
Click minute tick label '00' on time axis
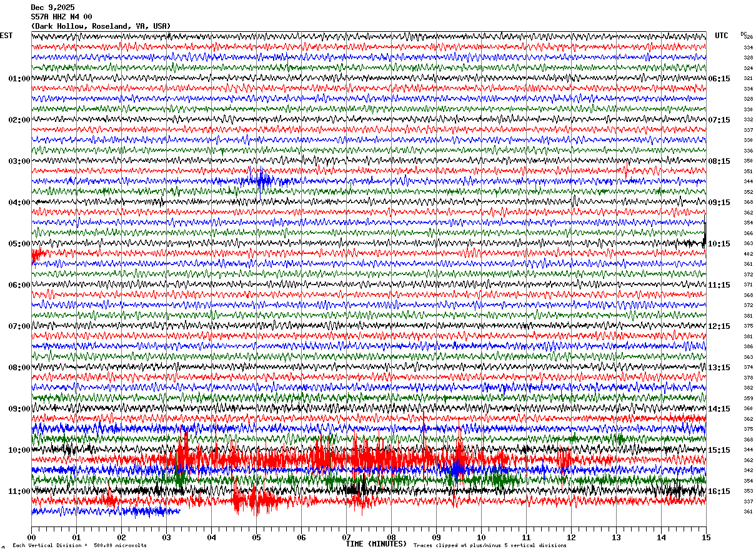[31, 538]
